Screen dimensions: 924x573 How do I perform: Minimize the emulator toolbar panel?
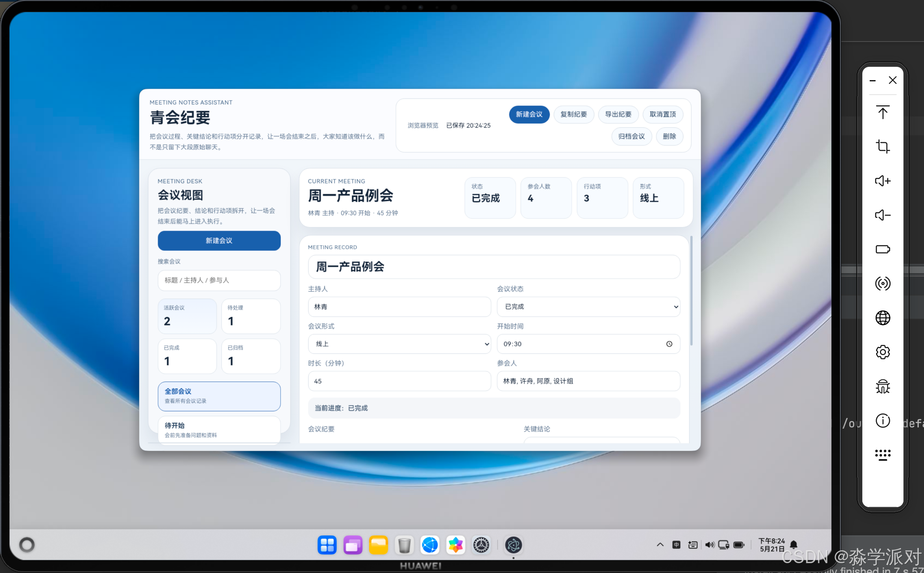(x=872, y=81)
